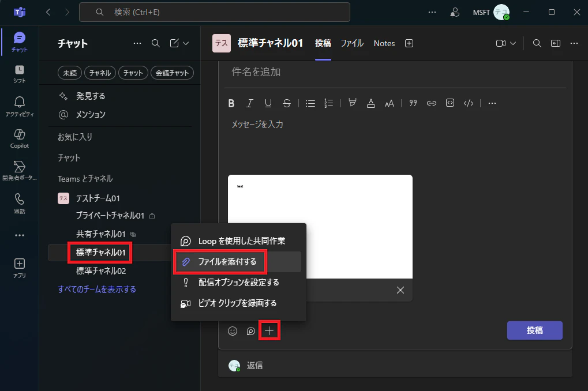Switch to the Files (ファイル) tab
Image resolution: width=588 pixels, height=391 pixels.
(352, 43)
